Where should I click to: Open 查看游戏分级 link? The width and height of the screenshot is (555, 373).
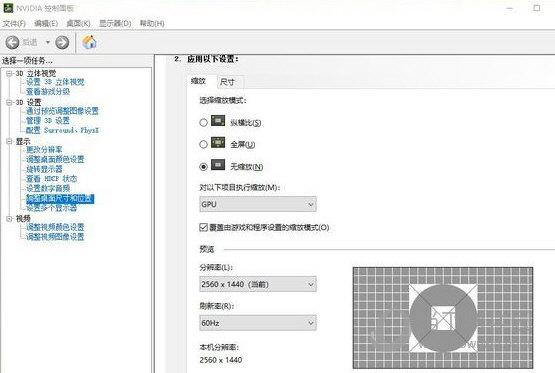[48, 92]
